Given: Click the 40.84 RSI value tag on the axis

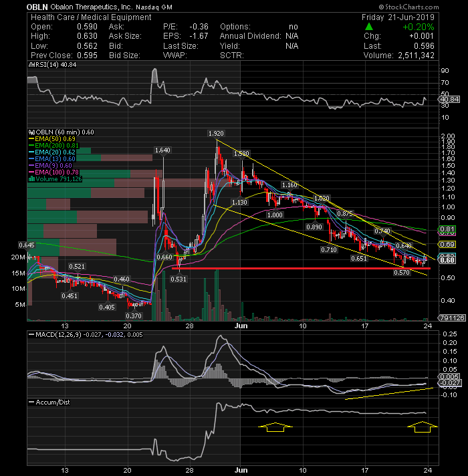Looking at the screenshot, I should click(x=450, y=99).
